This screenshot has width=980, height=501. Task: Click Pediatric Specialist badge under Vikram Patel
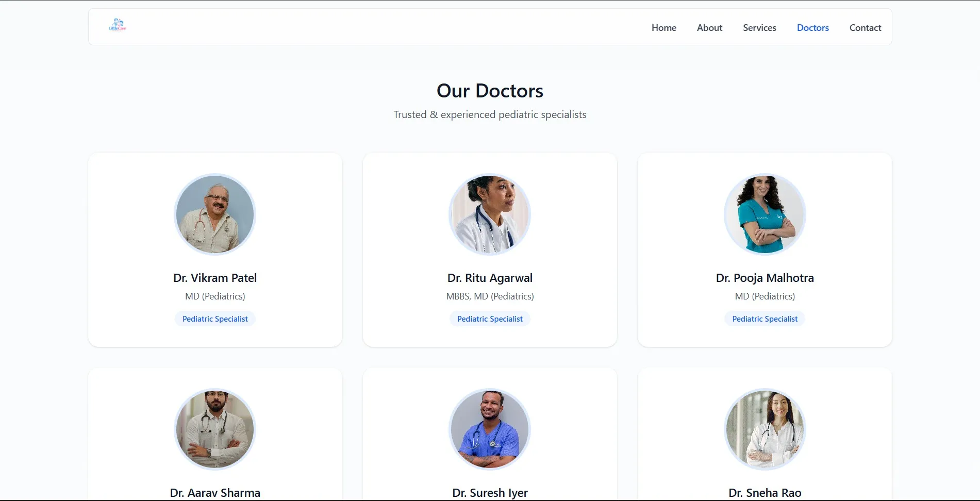[215, 319]
